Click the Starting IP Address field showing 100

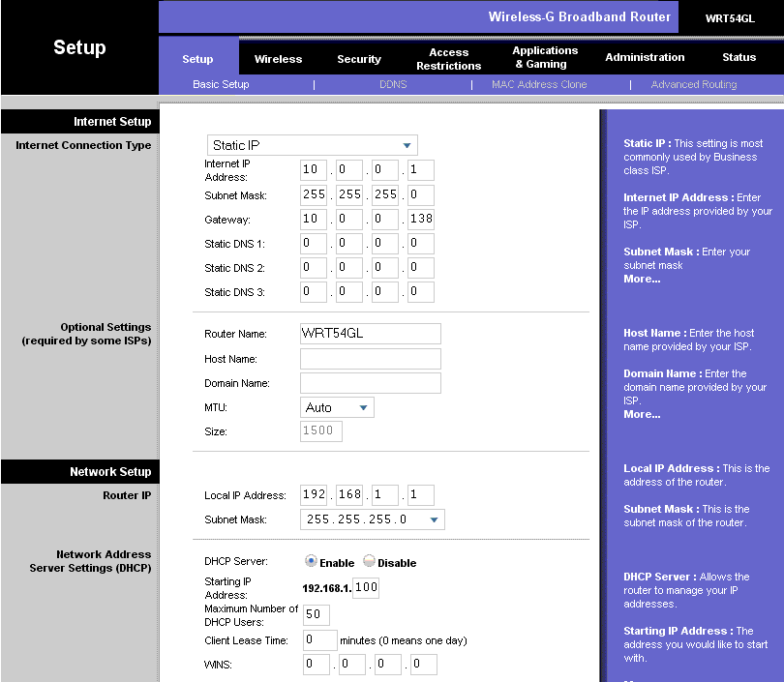pos(366,587)
